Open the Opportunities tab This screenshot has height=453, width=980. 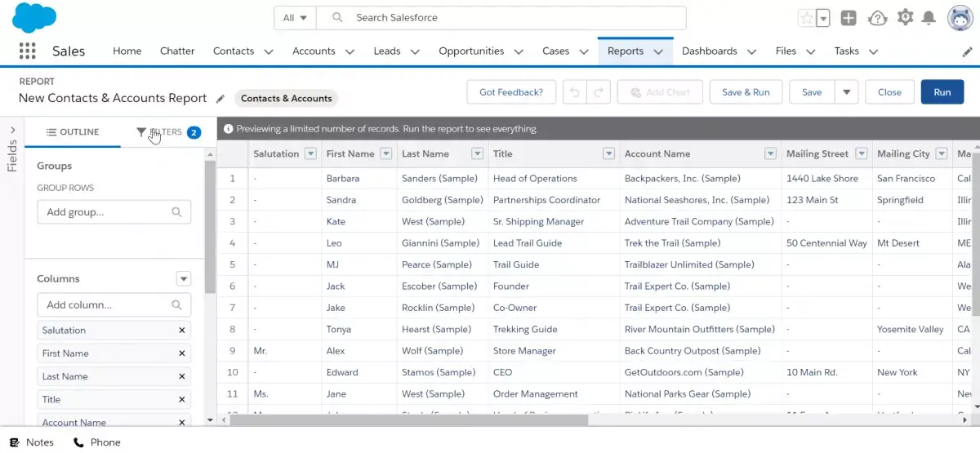[x=471, y=51]
